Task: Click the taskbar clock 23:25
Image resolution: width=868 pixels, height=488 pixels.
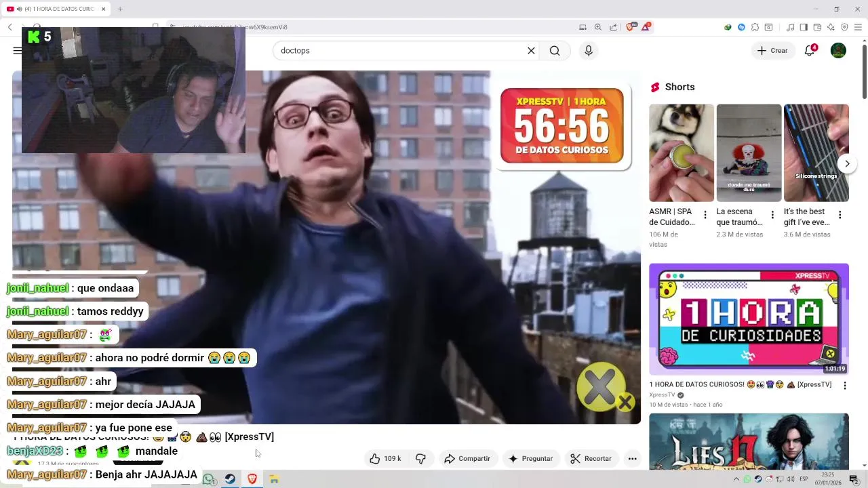Action: pyautogui.click(x=828, y=479)
